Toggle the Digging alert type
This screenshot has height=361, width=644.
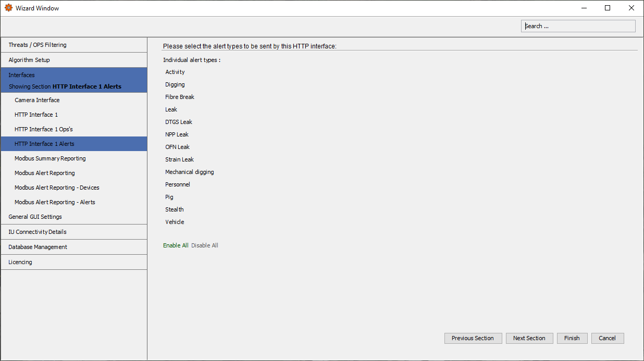(175, 84)
